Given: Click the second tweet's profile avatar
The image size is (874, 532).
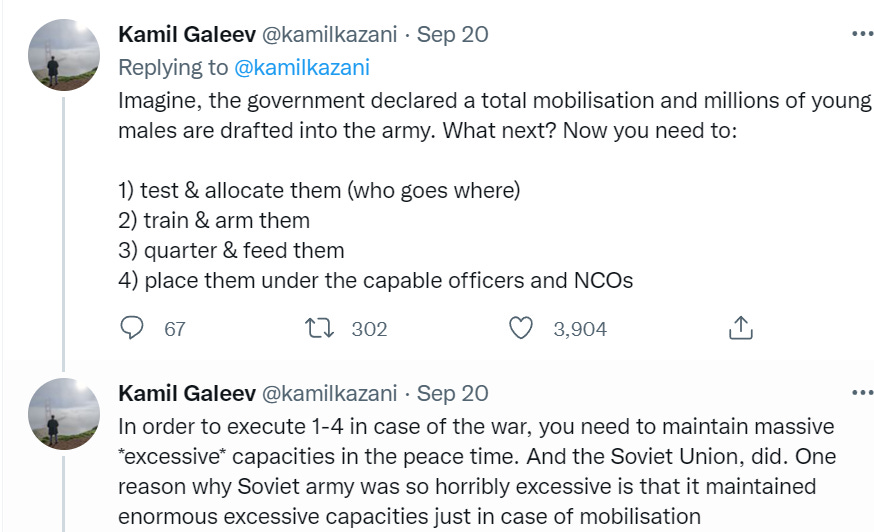Looking at the screenshot, I should 64,414.
